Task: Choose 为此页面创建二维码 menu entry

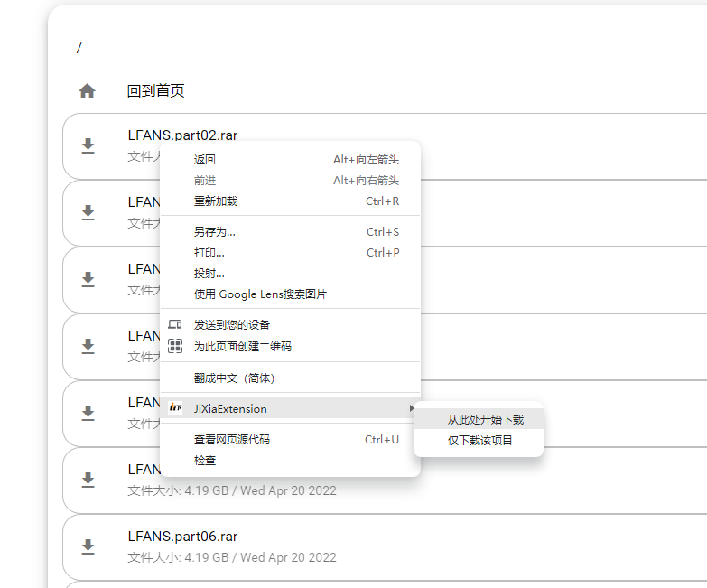Action: tap(291, 346)
